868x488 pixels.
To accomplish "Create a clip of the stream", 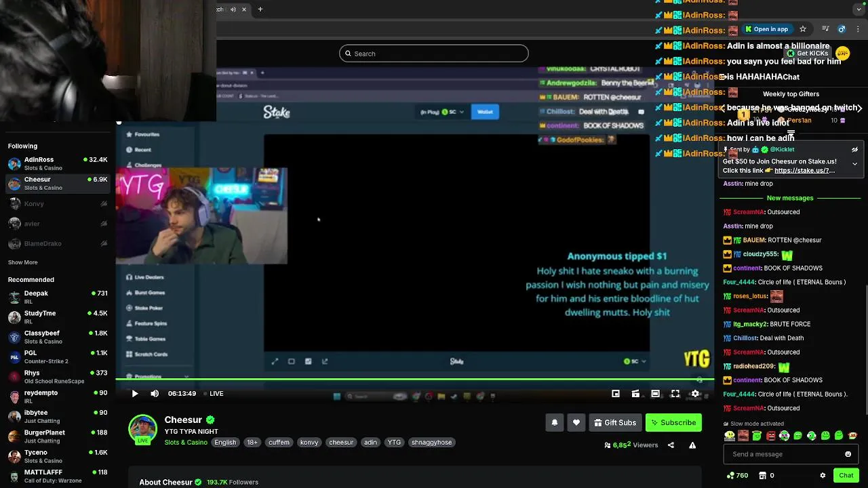I will 635,394.
